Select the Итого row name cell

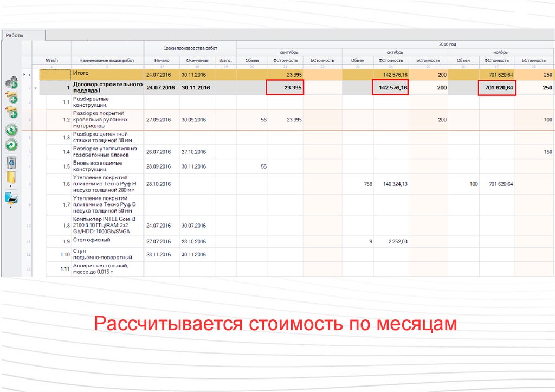click(107, 74)
